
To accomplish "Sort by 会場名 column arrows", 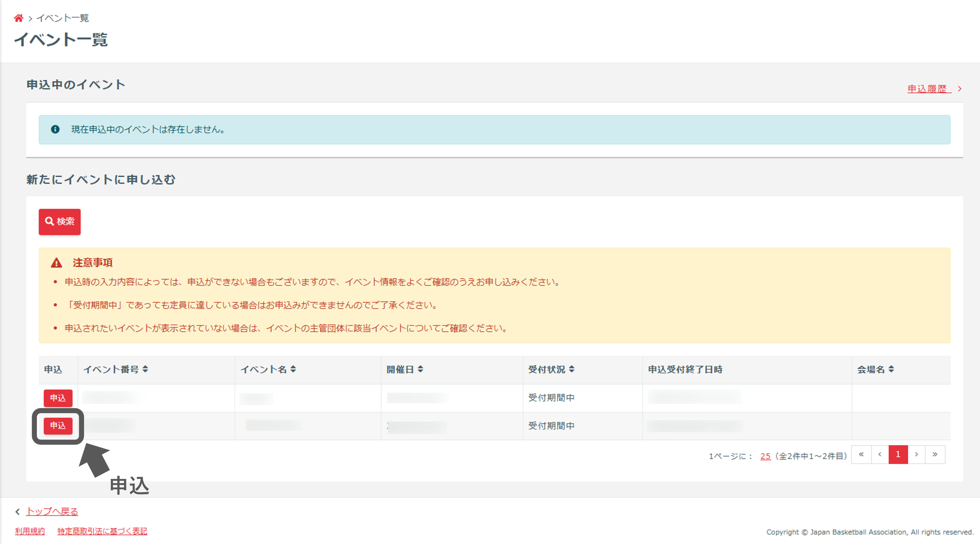I will point(891,369).
